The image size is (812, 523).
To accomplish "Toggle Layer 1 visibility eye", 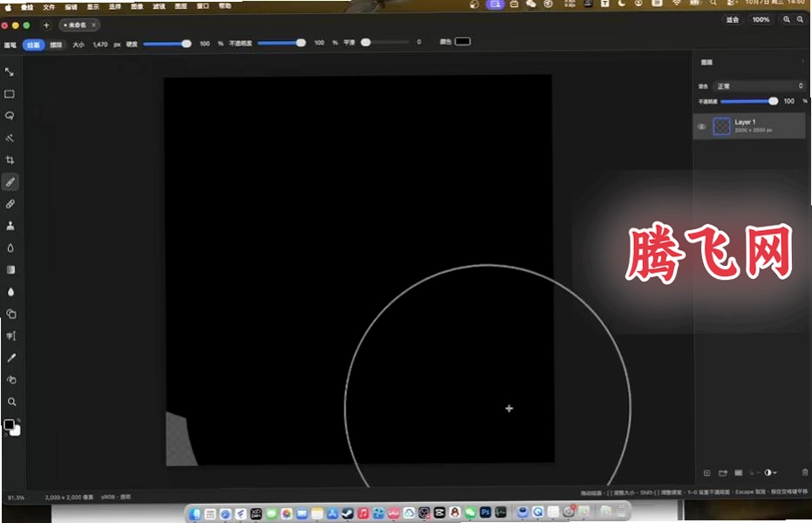I will (x=702, y=126).
